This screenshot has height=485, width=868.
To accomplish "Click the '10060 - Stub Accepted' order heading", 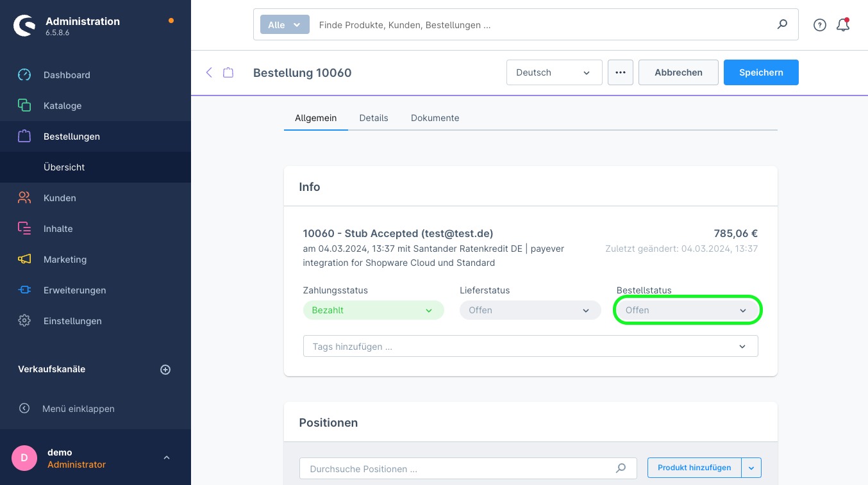I will point(398,234).
